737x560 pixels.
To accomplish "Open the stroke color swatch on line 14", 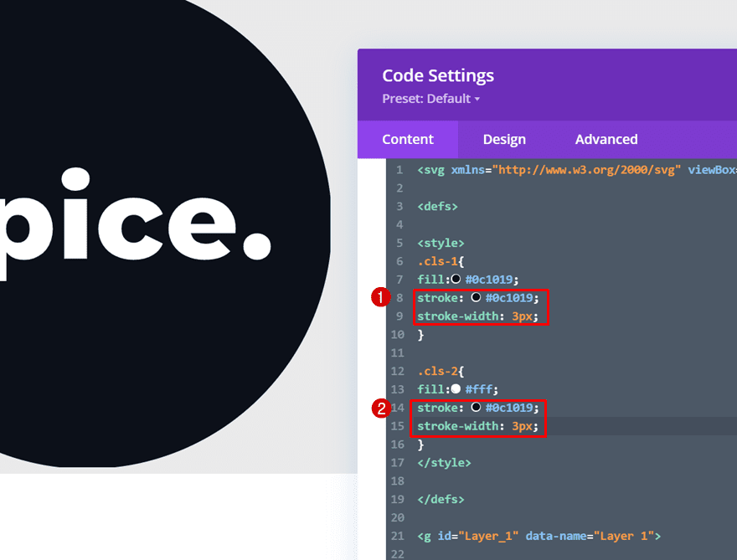I will point(476,408).
